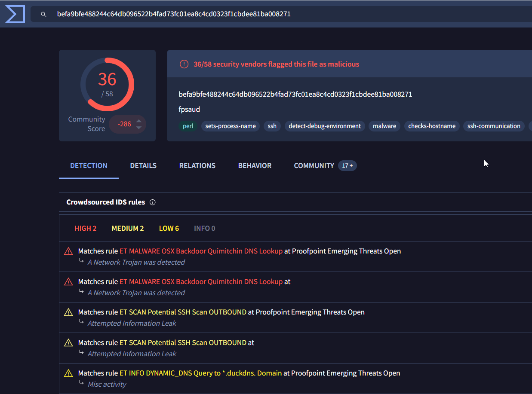Click the hash search input field
The height and width of the screenshot is (394, 532).
coord(281,14)
